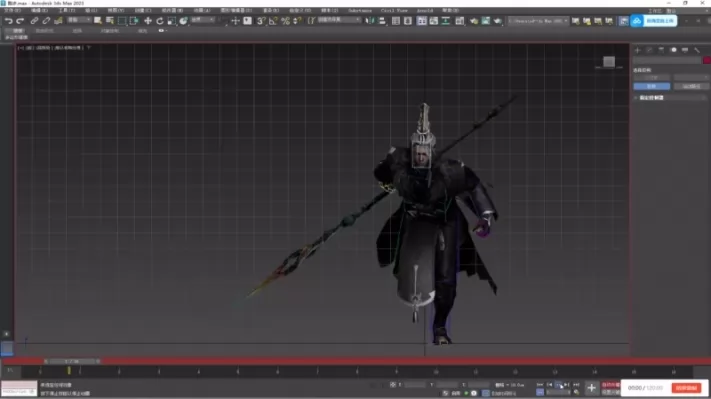The image size is (711, 399).
Task: Open the Hierarchy tab in command panel
Action: 662,50
